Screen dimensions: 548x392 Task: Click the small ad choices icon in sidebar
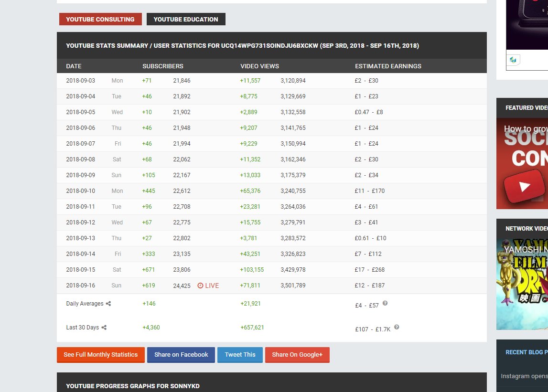[x=513, y=60]
